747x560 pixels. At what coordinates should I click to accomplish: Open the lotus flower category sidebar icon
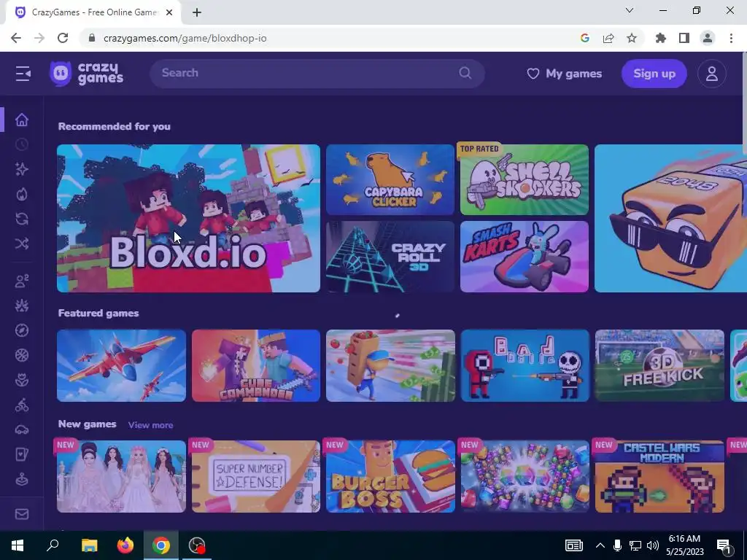pos(22,380)
